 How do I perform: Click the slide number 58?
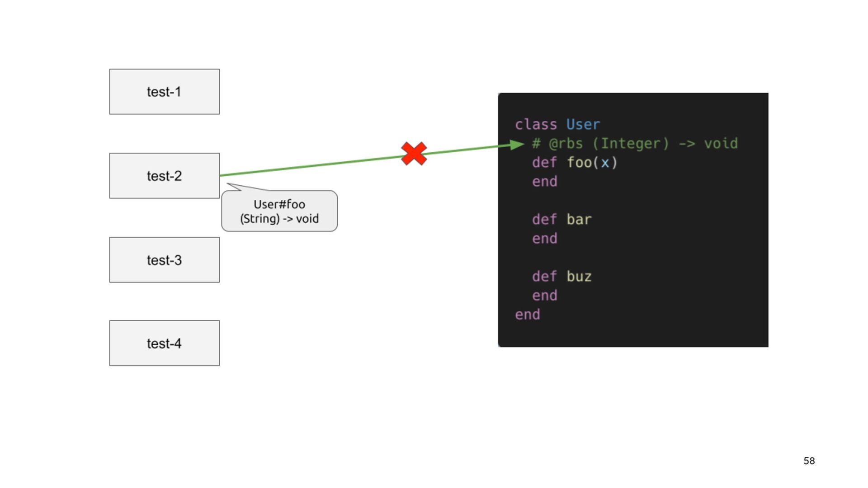pyautogui.click(x=809, y=461)
